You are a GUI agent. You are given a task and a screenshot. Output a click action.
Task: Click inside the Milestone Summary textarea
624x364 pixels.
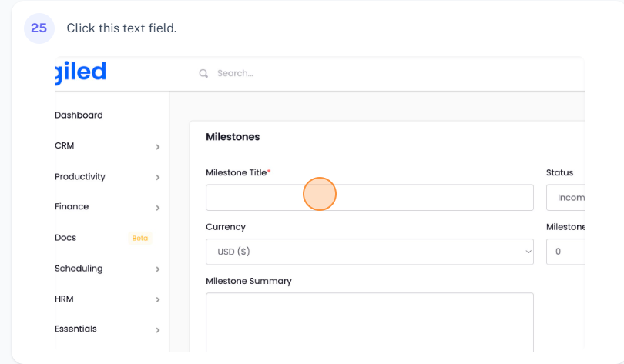tap(369, 321)
